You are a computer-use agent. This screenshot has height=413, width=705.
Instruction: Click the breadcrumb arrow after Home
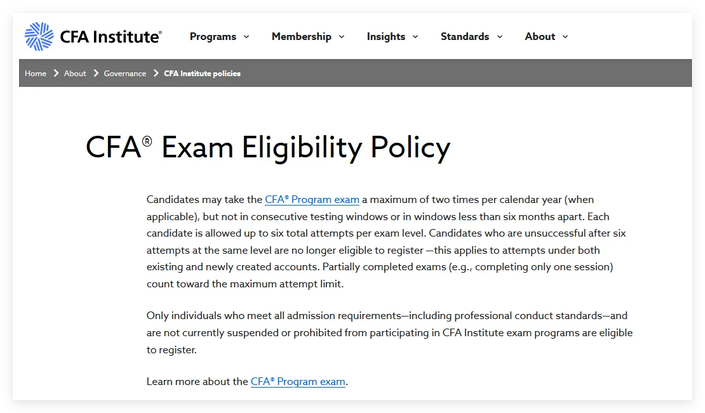tap(56, 73)
